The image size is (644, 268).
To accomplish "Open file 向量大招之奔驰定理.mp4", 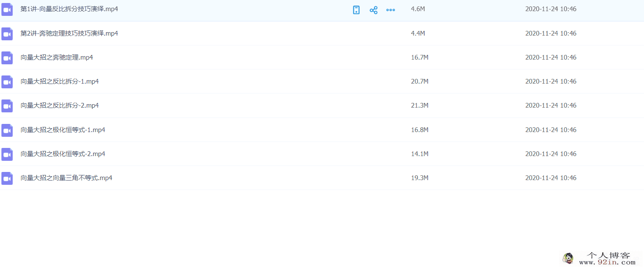I will (57, 57).
